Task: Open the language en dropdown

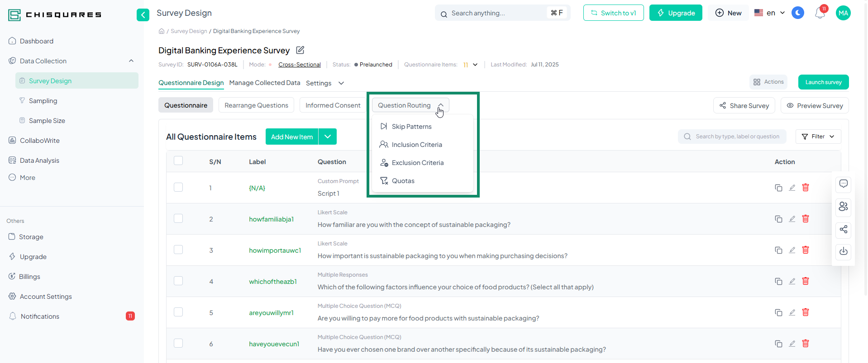Action: pyautogui.click(x=770, y=13)
